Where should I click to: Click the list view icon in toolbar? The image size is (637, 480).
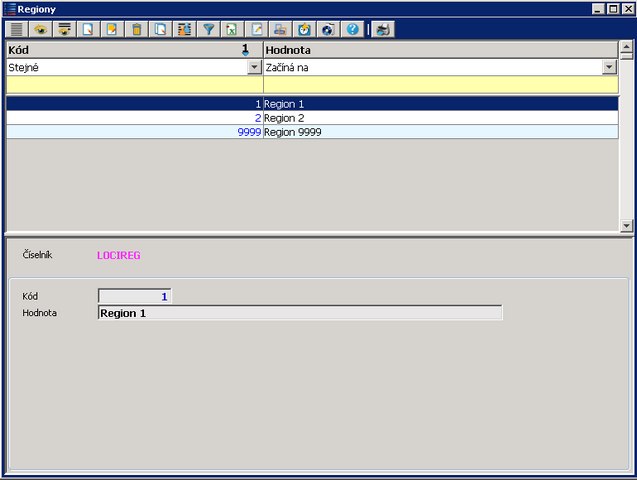click(x=17, y=29)
